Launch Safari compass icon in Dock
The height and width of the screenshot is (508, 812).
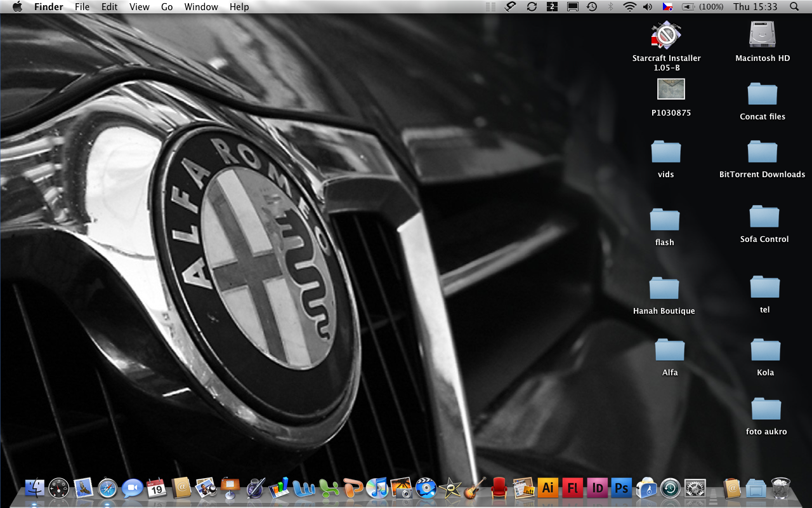pyautogui.click(x=108, y=488)
